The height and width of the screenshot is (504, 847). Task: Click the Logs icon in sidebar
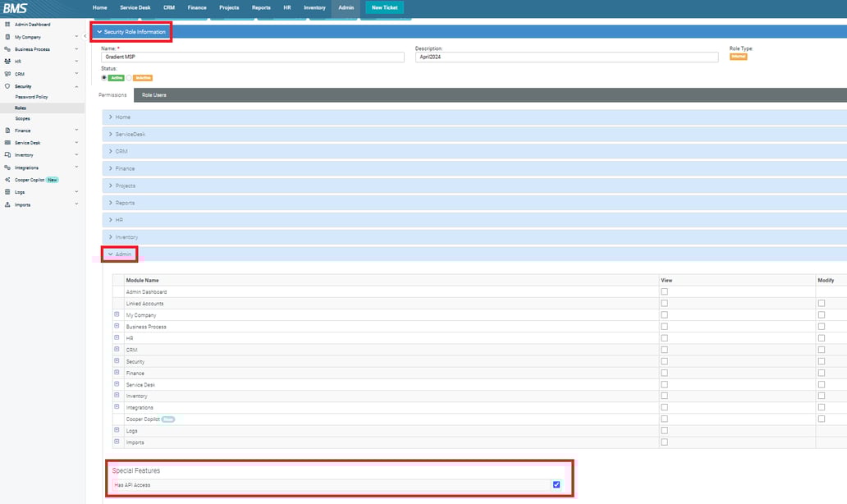point(9,191)
